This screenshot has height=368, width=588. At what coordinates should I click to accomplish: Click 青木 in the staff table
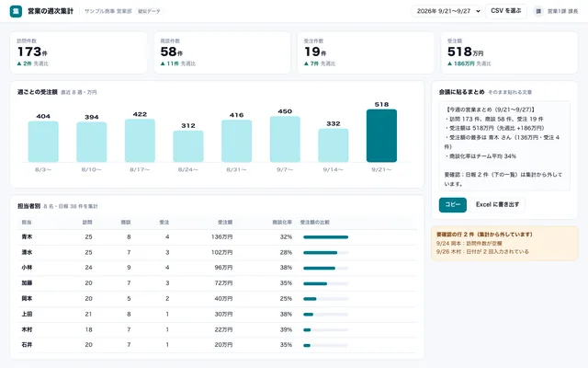point(27,237)
